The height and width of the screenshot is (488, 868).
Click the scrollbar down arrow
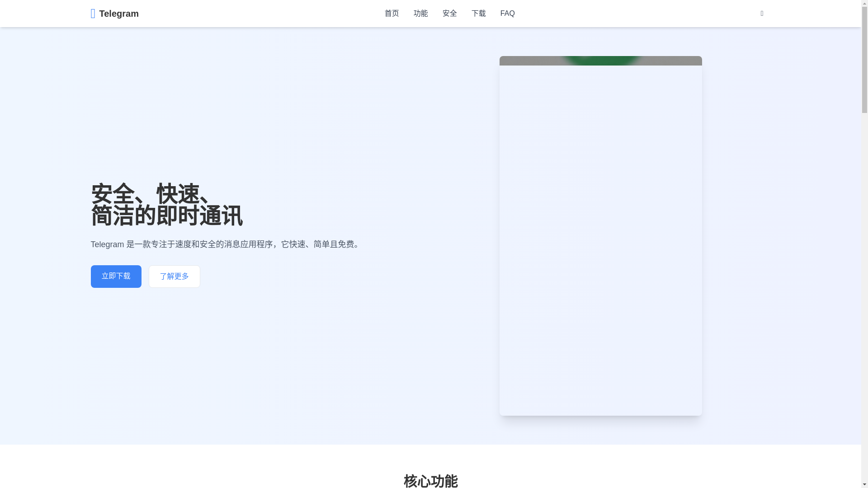coord(864,484)
